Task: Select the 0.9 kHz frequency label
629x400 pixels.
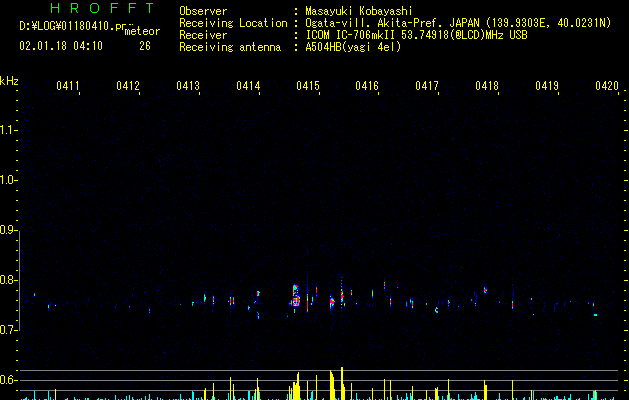Action: click(x=8, y=230)
